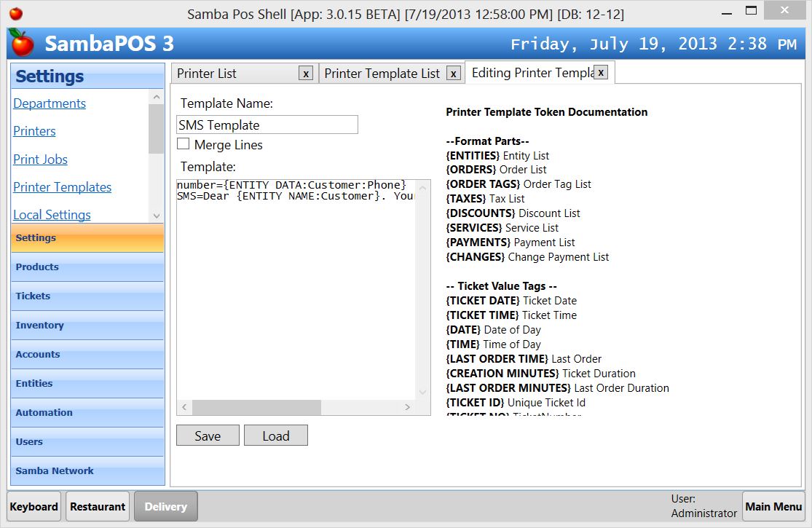Open the Printer Templates settings page
812x528 pixels.
pos(62,187)
